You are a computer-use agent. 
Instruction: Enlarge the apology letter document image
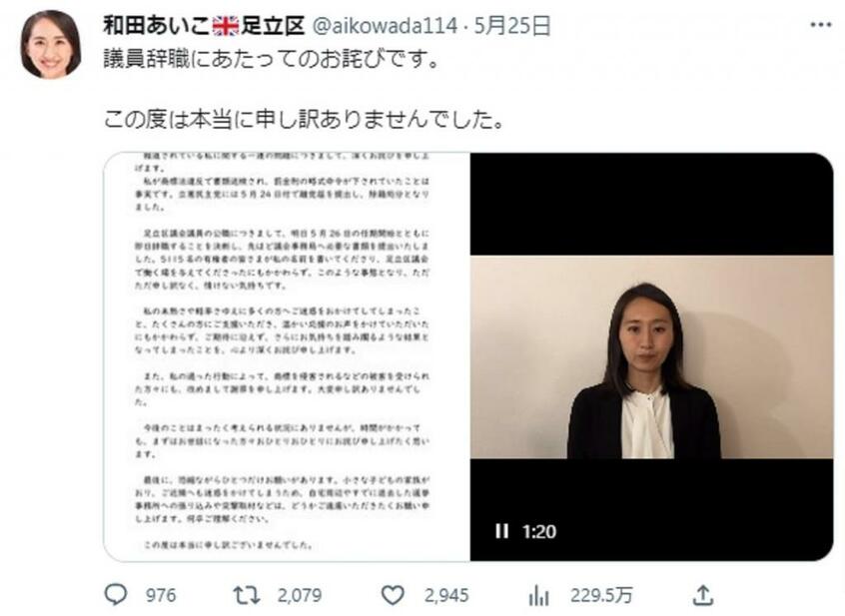(x=287, y=357)
